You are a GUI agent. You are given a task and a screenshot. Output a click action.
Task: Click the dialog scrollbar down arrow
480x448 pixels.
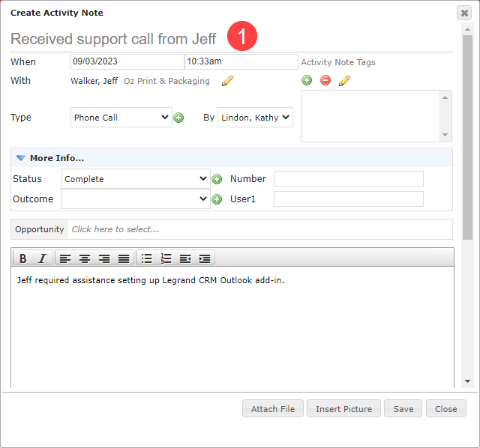click(x=467, y=381)
